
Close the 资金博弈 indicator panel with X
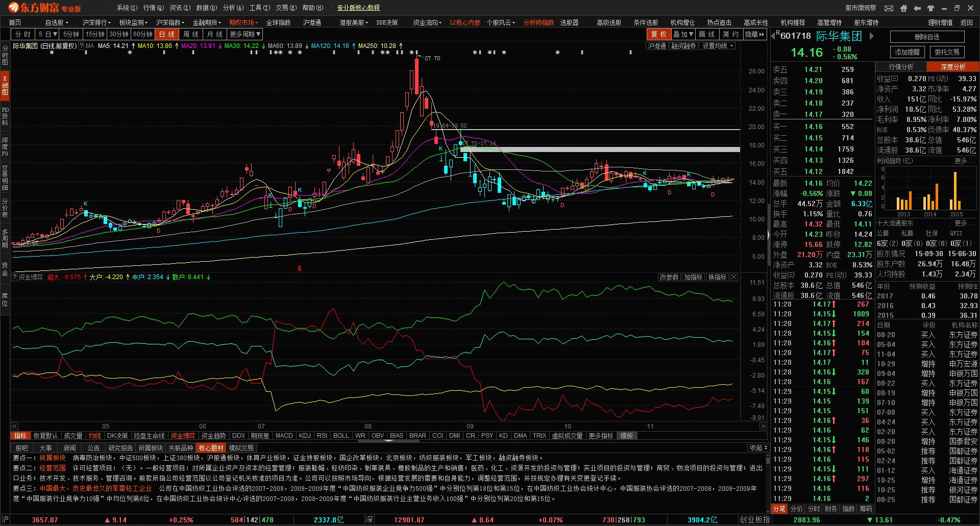(734, 277)
